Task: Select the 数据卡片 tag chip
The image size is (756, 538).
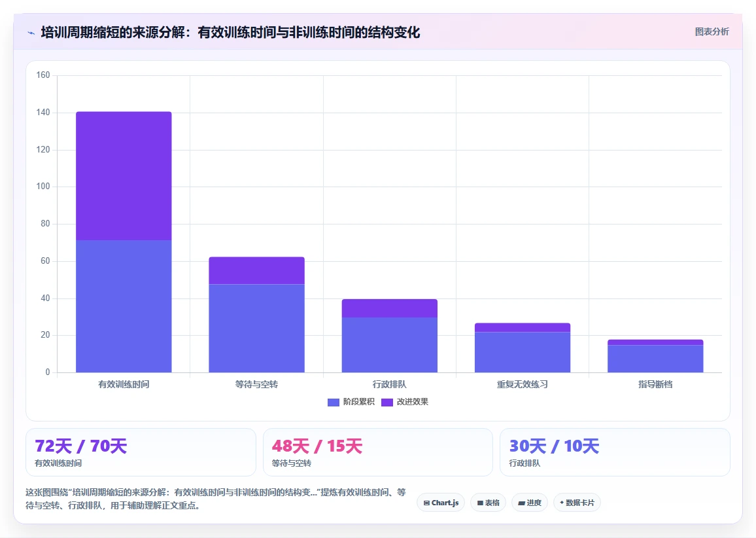Action: point(577,503)
